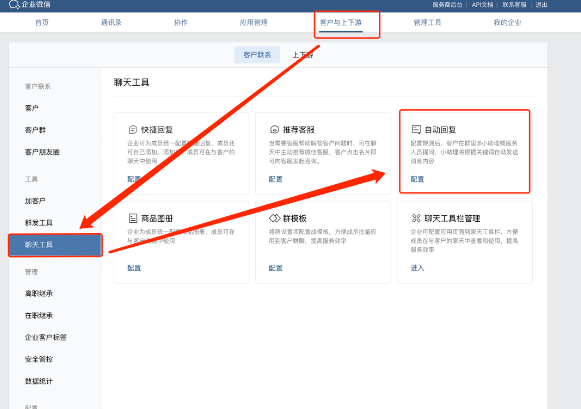Click the 企业微信 logo icon

pos(14,5)
